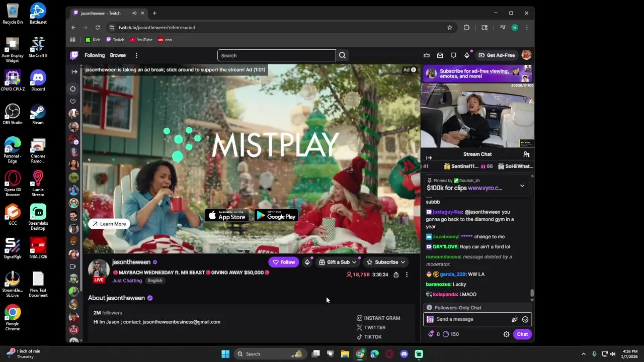Open the cnn bookmark
The height and width of the screenshot is (362, 644).
165,40
